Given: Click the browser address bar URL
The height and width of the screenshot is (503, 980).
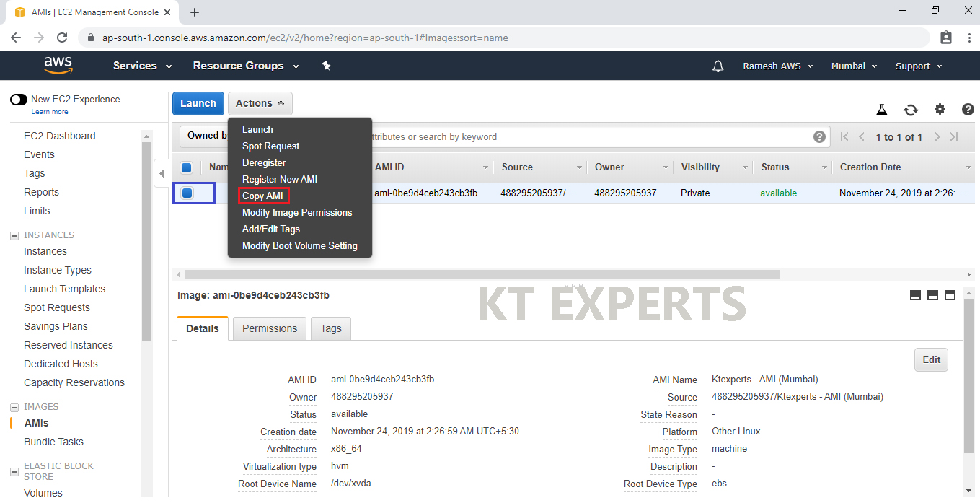Looking at the screenshot, I should tap(305, 38).
